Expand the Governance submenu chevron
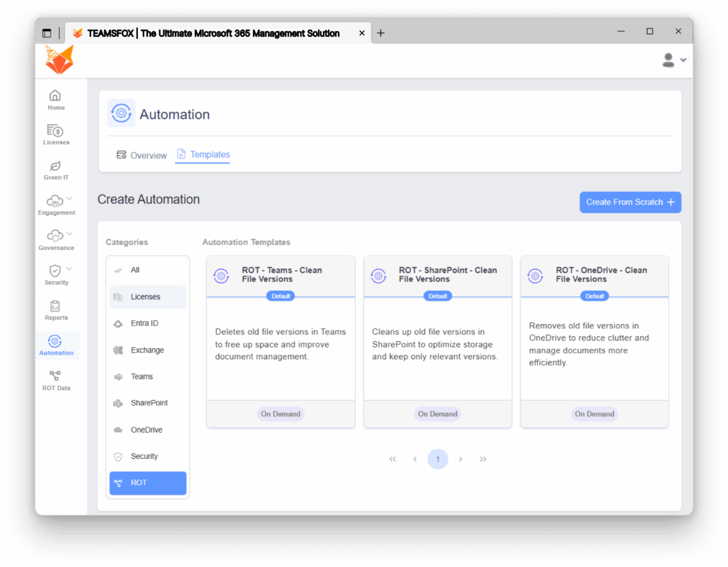 (70, 233)
